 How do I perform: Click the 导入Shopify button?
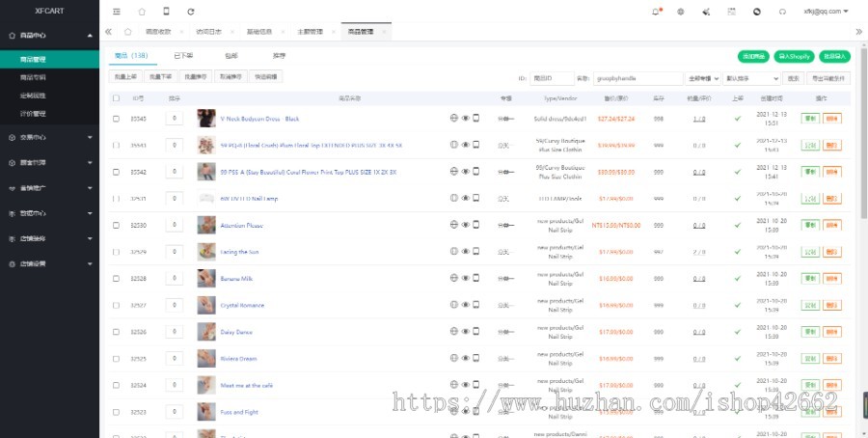(795, 56)
